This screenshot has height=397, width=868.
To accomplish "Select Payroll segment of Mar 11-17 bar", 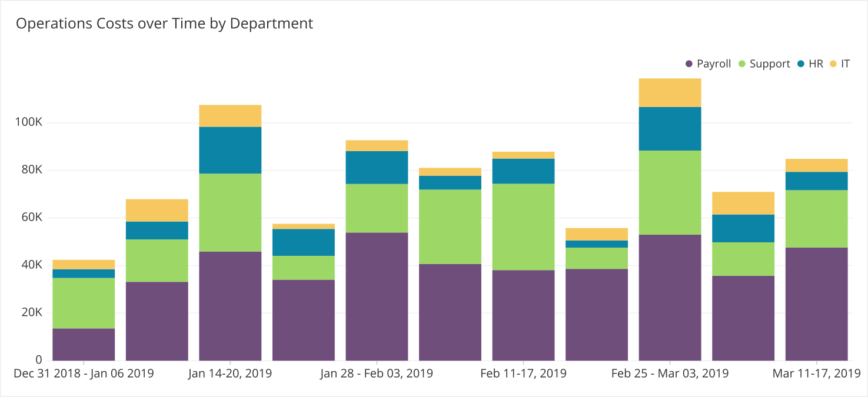I will tap(816, 304).
